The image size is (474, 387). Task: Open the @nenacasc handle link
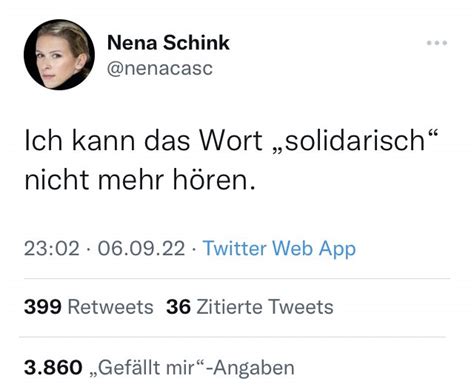click(x=160, y=68)
